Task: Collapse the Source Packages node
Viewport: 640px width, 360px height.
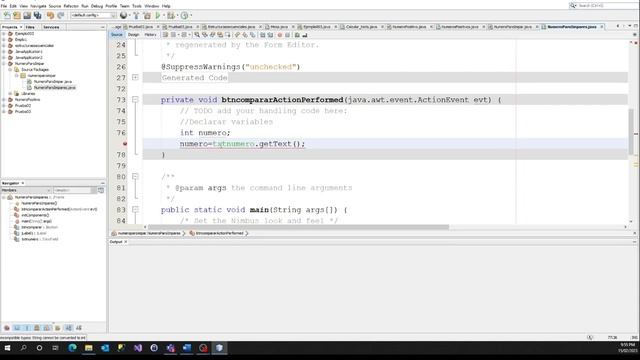Action: pos(10,70)
